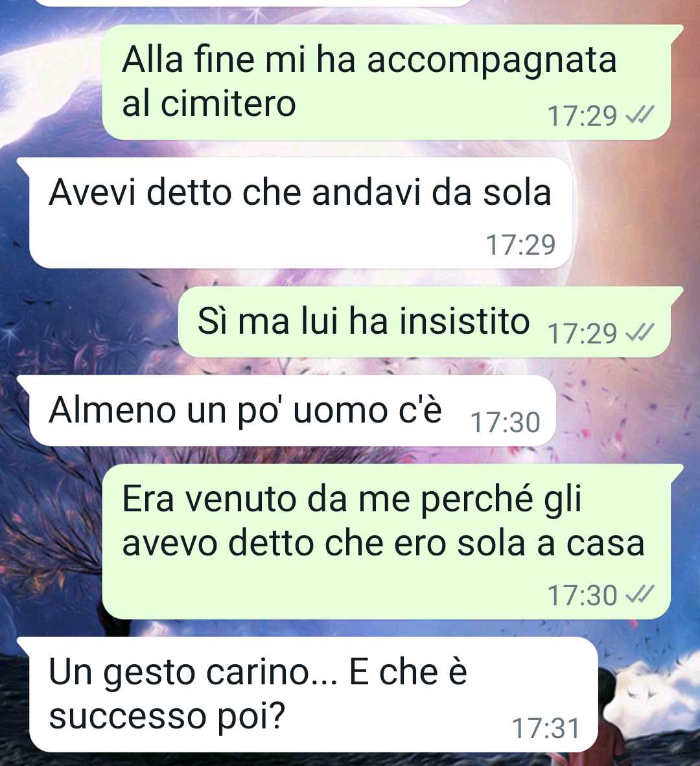Tap the 'Alla fine mi ha accompagnata' message
Image resolution: width=700 pixels, height=766 pixels.
(386, 82)
